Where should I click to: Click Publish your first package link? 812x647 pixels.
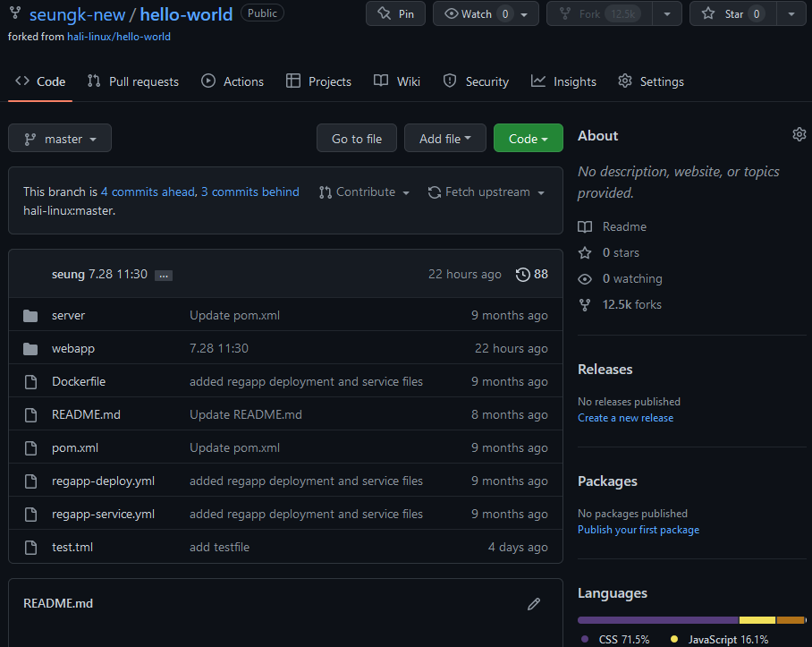click(x=639, y=530)
